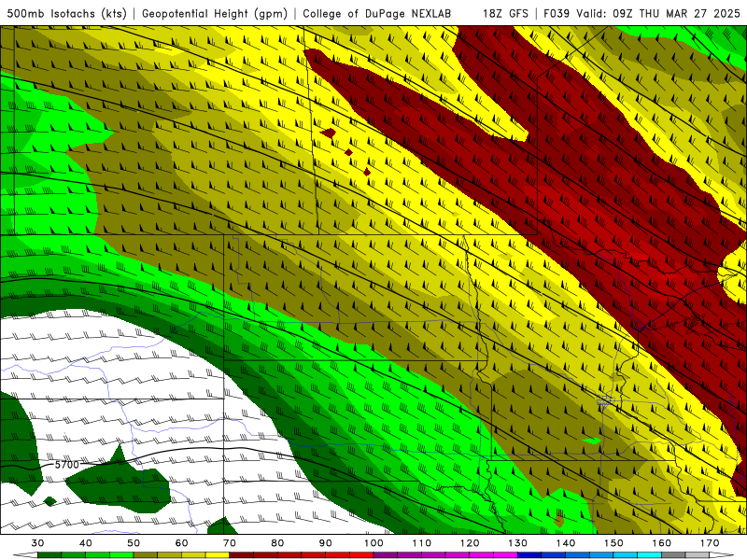
Task: Click the dark blue swatch starting at 130
Action: click(x=529, y=555)
